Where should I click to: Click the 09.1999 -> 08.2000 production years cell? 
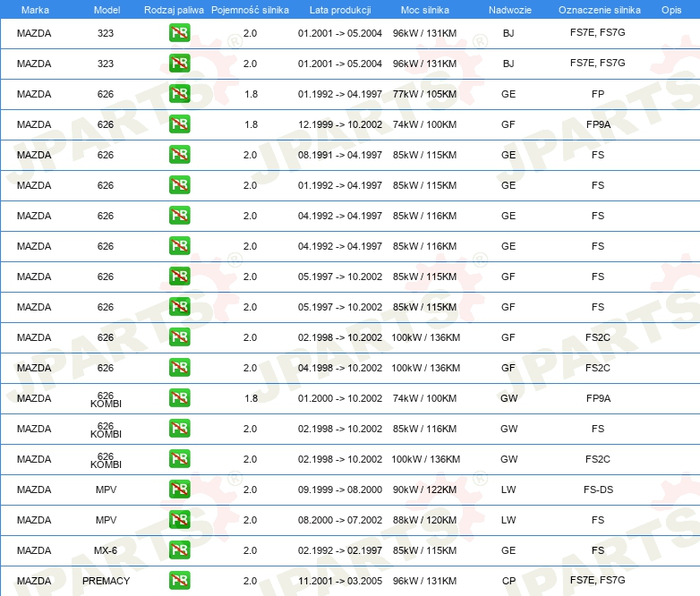[340, 490]
